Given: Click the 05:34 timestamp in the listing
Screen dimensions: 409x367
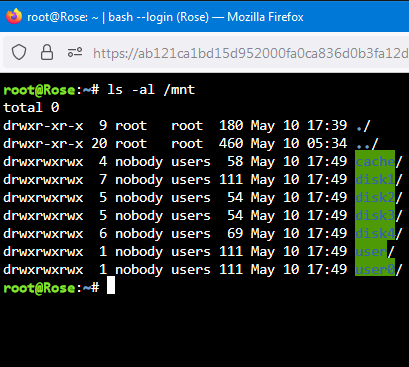Looking at the screenshot, I should click(327, 144).
